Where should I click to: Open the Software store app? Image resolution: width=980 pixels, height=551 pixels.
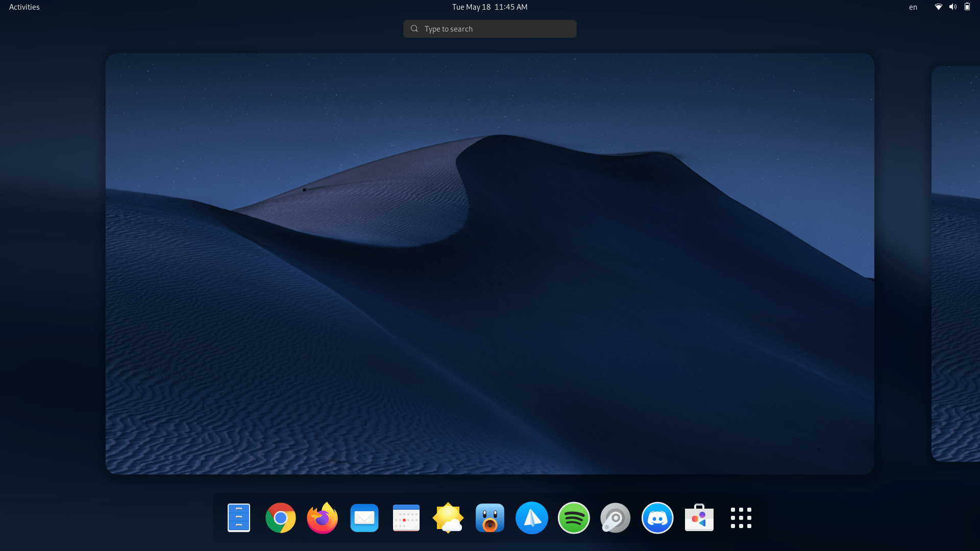point(699,518)
